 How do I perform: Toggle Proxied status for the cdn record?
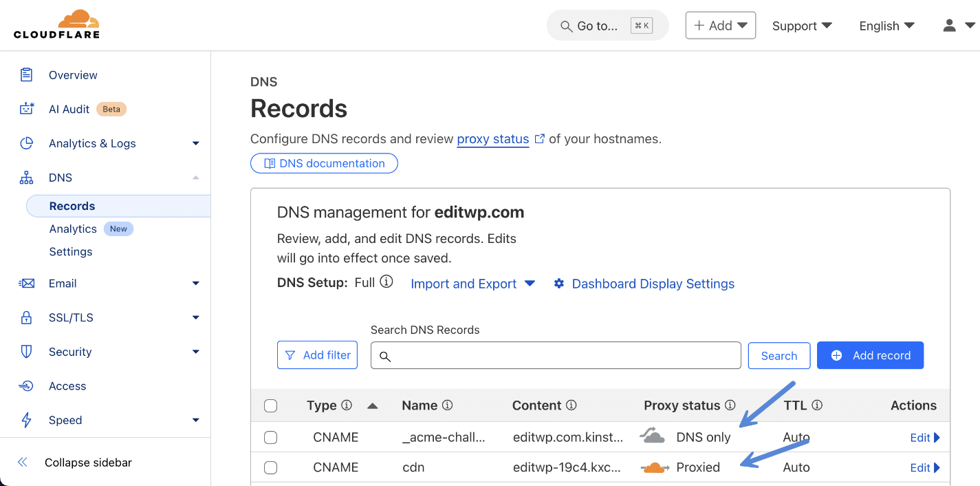(655, 467)
